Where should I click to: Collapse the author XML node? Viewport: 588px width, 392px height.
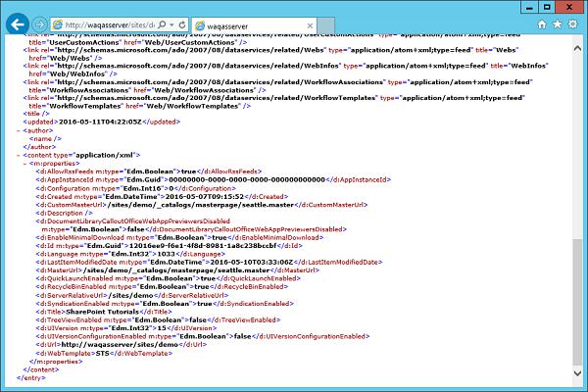click(x=18, y=130)
